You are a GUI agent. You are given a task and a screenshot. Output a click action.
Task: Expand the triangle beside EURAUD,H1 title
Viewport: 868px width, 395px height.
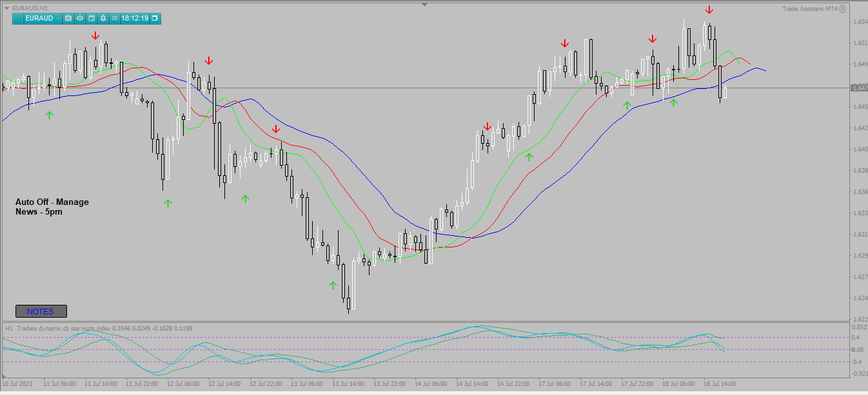6,8
